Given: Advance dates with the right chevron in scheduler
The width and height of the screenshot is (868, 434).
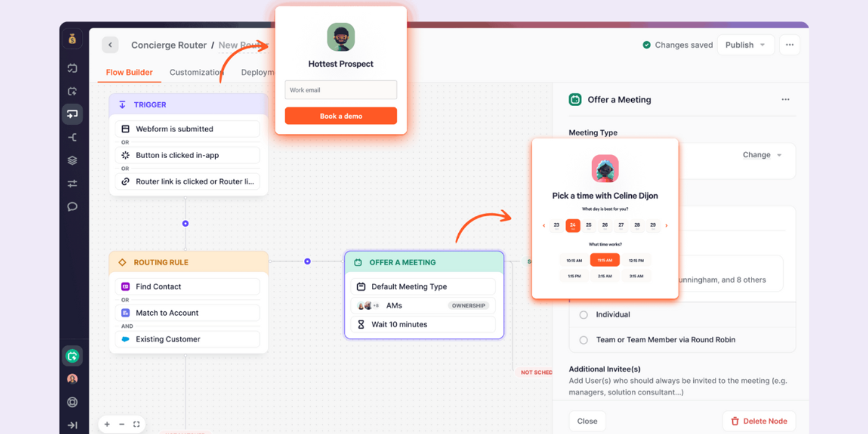Looking at the screenshot, I should click(x=666, y=225).
